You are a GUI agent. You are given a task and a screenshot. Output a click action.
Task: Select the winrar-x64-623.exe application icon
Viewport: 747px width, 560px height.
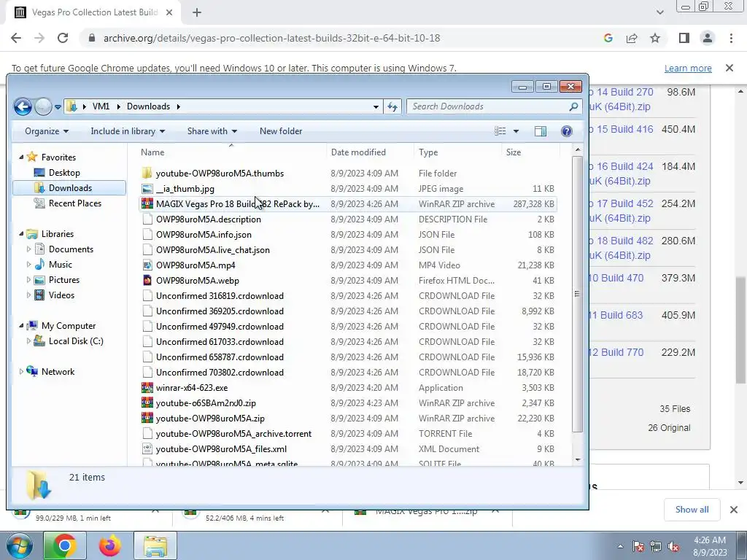click(x=147, y=388)
